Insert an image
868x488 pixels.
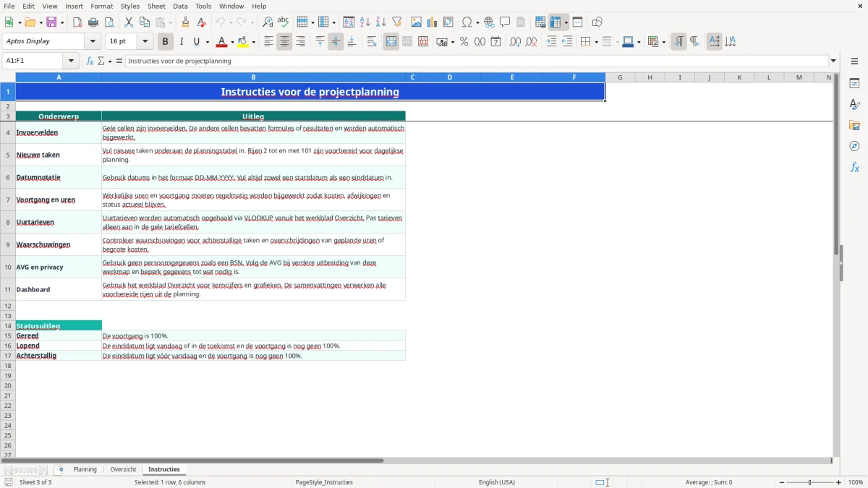pos(417,22)
